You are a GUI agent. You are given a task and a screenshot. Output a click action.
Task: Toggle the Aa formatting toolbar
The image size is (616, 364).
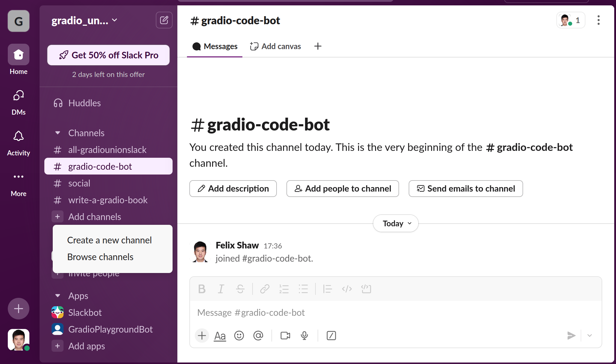tap(220, 336)
